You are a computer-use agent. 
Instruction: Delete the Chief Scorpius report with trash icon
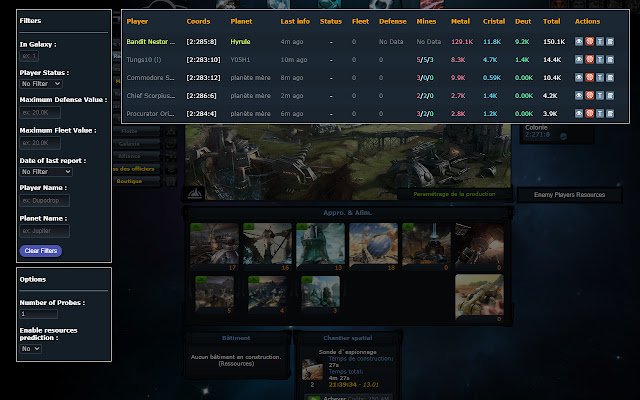610,95
